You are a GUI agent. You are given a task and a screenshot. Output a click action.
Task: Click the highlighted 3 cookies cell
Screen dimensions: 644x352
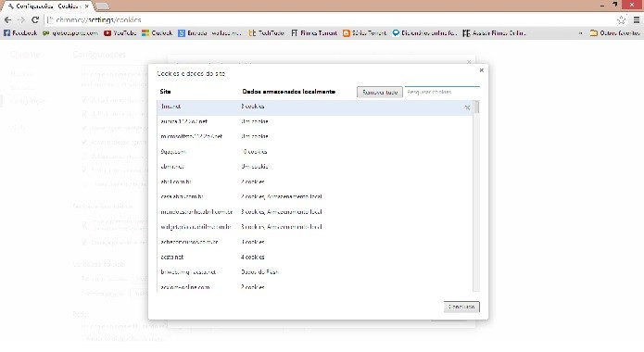coord(252,107)
